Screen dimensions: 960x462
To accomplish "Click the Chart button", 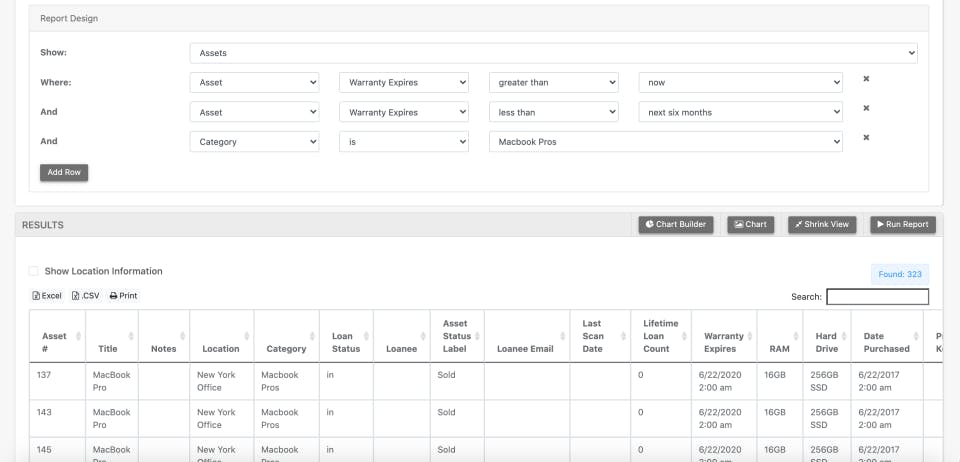I will (751, 225).
